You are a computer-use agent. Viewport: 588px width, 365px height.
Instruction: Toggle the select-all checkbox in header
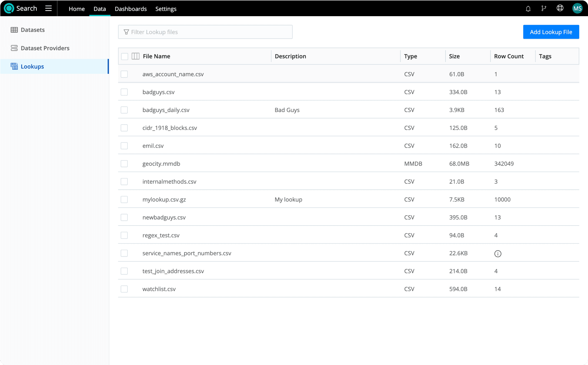coord(125,56)
